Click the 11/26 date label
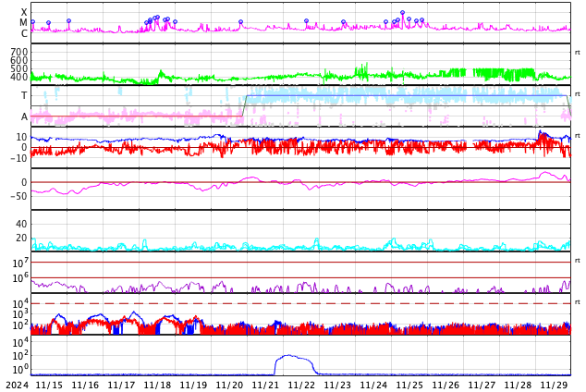The image size is (586, 392). click(446, 386)
